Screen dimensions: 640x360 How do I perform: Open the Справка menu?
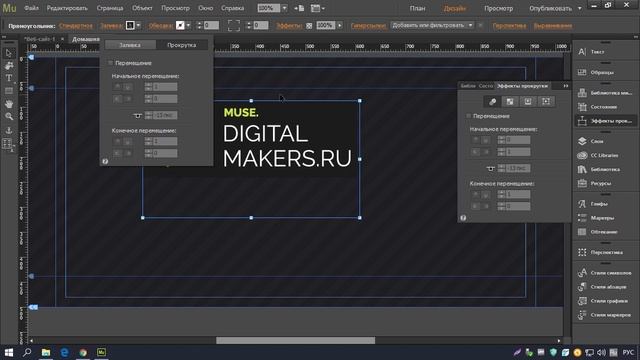tap(232, 8)
